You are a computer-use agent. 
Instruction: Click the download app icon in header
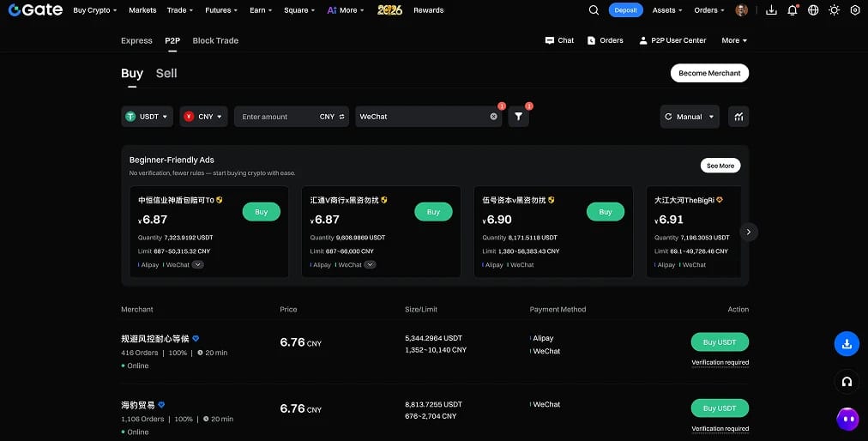point(771,10)
